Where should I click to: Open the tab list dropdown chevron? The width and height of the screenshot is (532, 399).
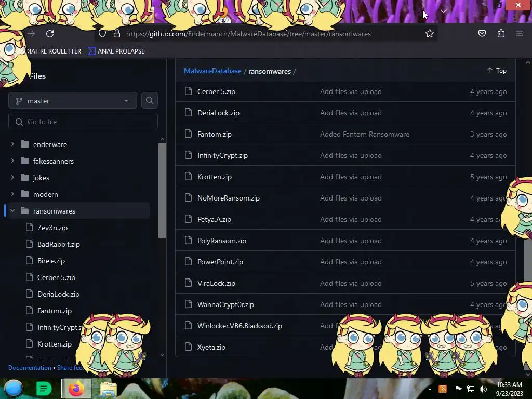coord(444,11)
